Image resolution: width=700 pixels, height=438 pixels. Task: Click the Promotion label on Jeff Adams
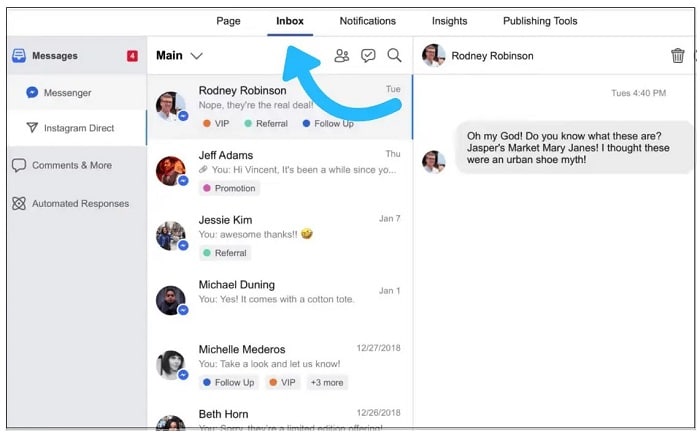(229, 188)
